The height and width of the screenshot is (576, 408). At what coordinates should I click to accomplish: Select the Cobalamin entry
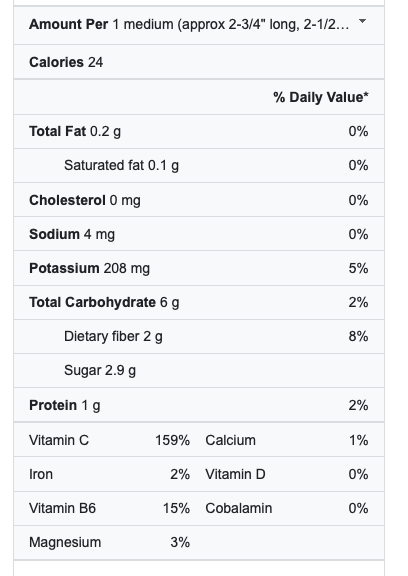(287, 508)
